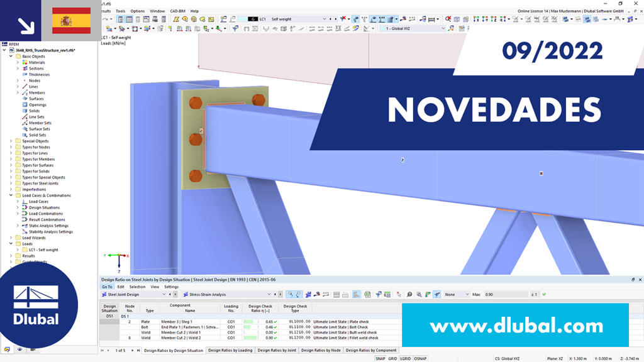Toggle SNAP in status bar
Image resolution: width=644 pixels, height=362 pixels.
point(380,358)
